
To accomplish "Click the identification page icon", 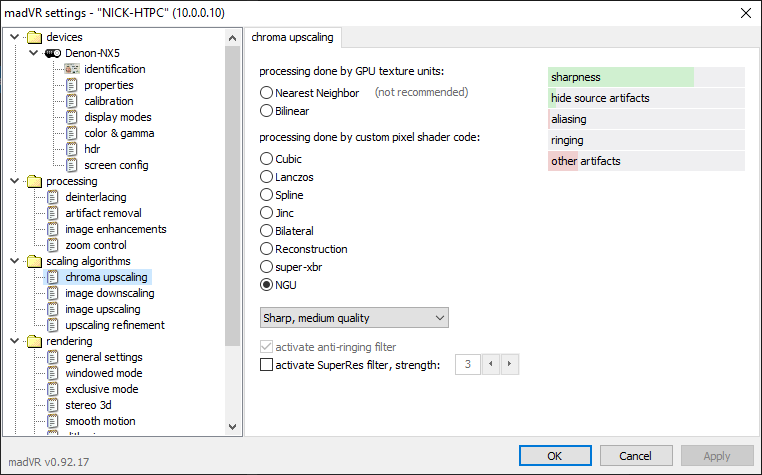I will [72, 69].
